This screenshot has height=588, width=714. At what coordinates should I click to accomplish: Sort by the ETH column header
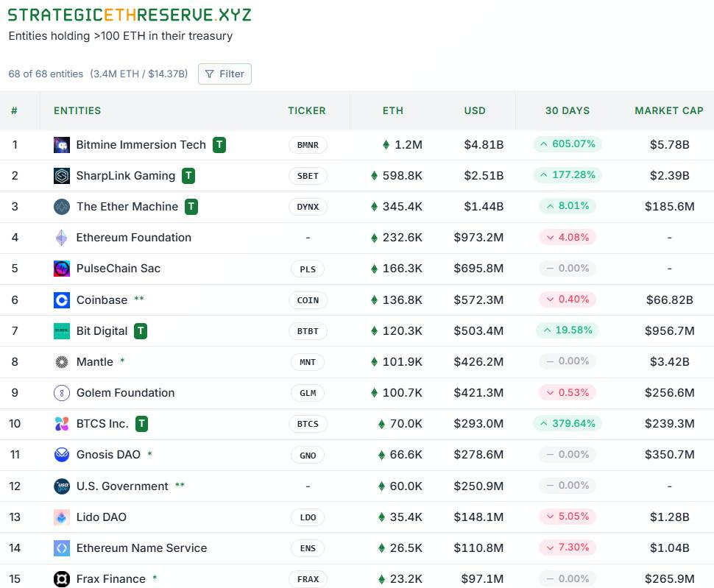coord(393,110)
